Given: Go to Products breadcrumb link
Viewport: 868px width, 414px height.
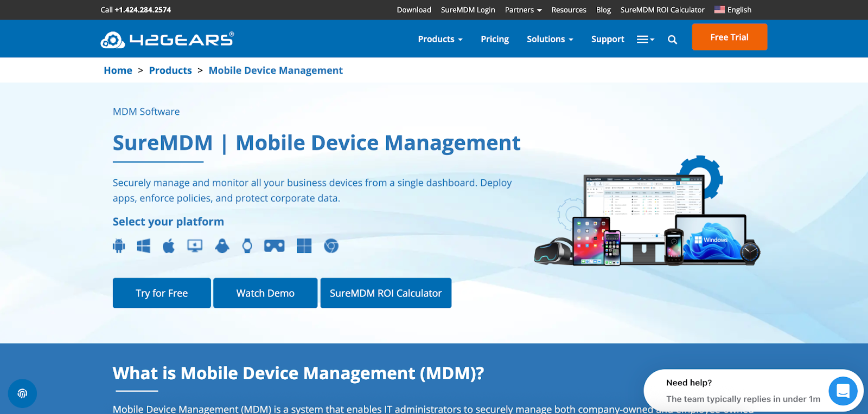Looking at the screenshot, I should point(170,70).
